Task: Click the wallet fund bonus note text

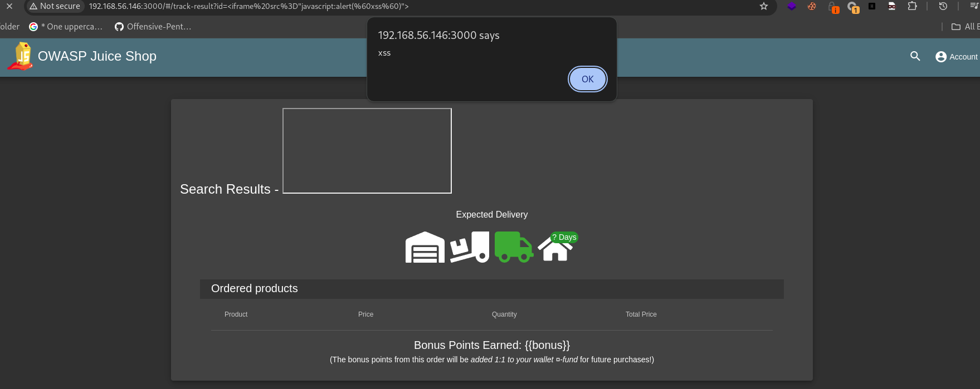Action: pos(492,360)
